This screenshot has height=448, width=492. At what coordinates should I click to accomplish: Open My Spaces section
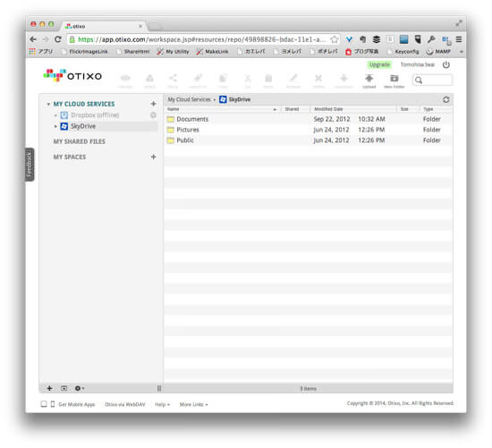click(x=70, y=156)
